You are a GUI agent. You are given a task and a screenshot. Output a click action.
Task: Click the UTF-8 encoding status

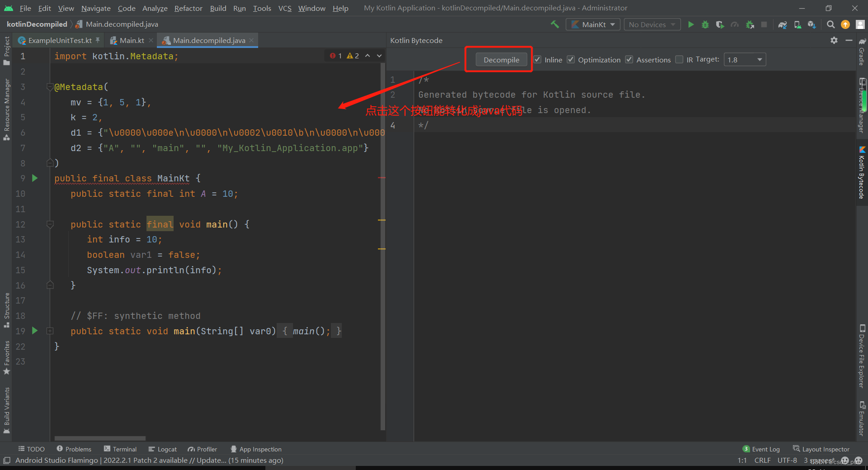[x=787, y=460]
